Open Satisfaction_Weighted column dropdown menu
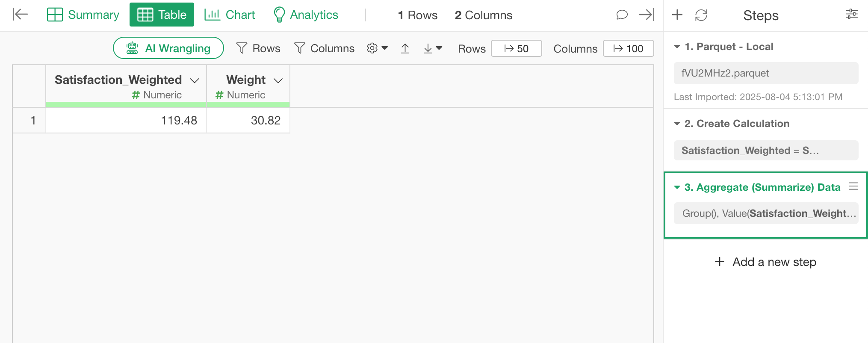868x343 pixels. click(195, 80)
